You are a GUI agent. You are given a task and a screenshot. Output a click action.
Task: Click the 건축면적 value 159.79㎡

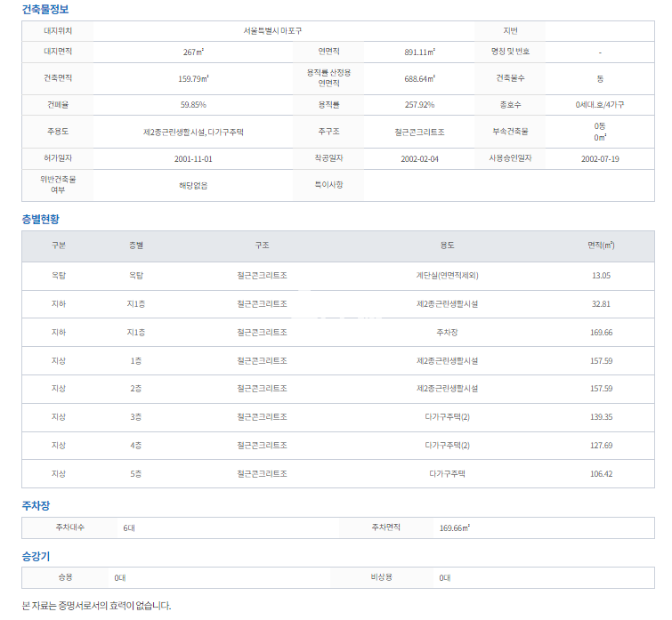(x=193, y=78)
